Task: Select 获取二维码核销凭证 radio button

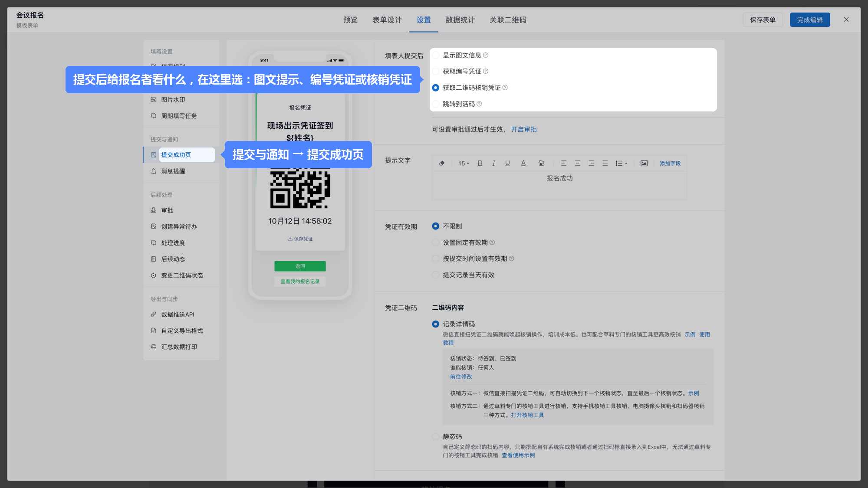Action: 436,88
